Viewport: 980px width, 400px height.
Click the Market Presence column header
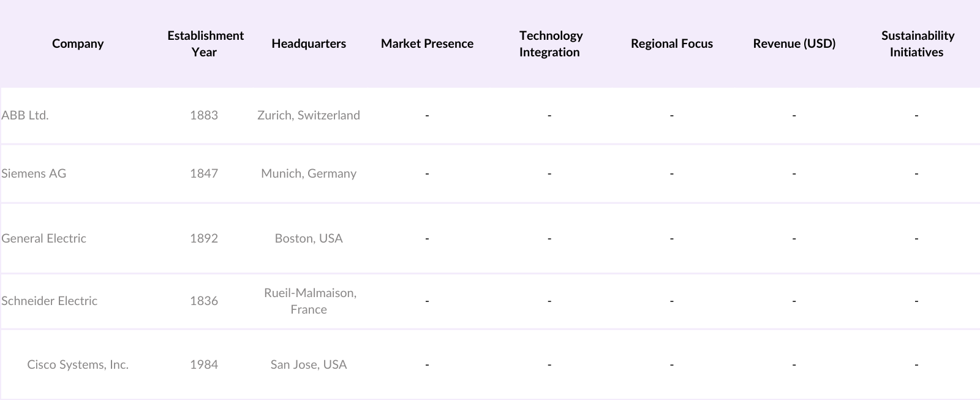pos(427,43)
